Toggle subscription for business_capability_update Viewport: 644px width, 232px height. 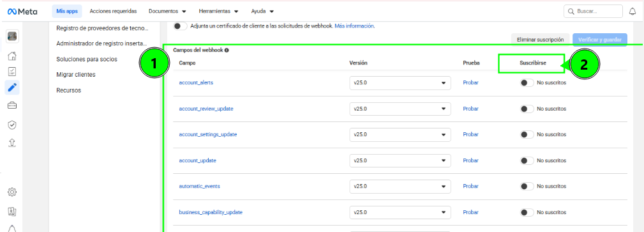point(527,213)
